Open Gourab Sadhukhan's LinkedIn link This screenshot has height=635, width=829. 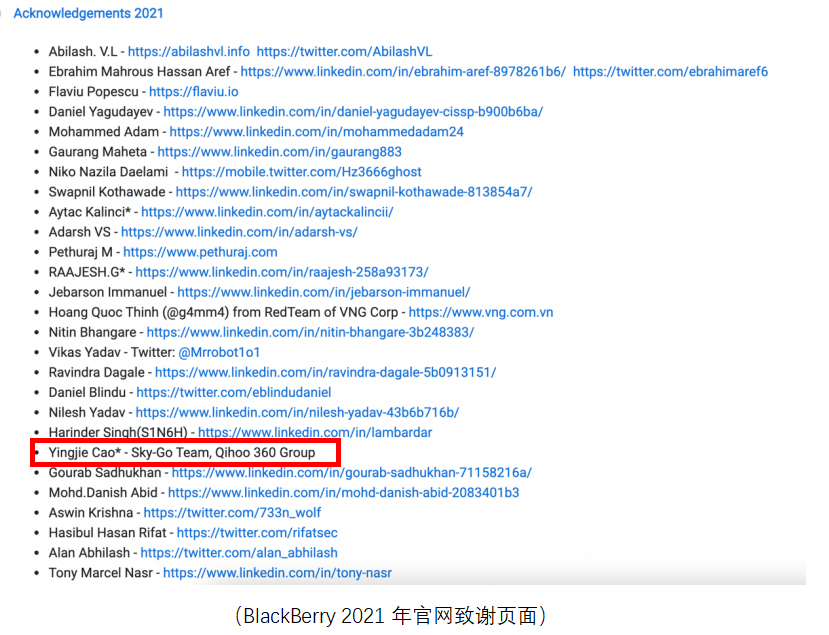coord(352,473)
